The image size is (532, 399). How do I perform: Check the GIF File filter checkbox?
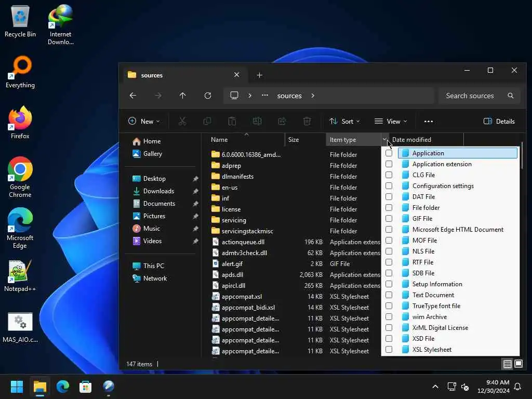pos(389,219)
